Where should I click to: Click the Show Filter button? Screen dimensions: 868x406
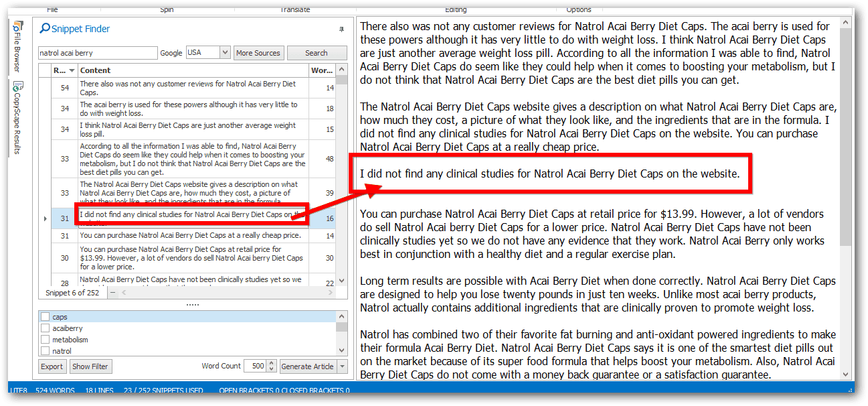coord(90,366)
